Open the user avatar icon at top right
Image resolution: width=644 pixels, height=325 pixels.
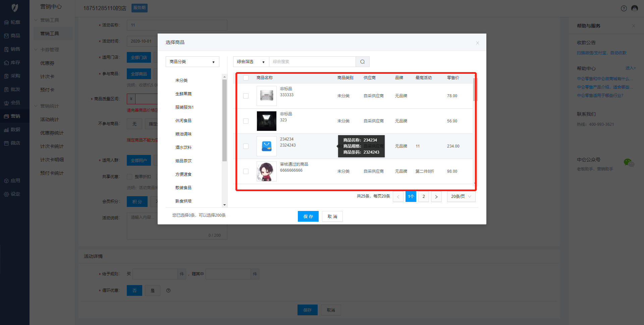634,8
